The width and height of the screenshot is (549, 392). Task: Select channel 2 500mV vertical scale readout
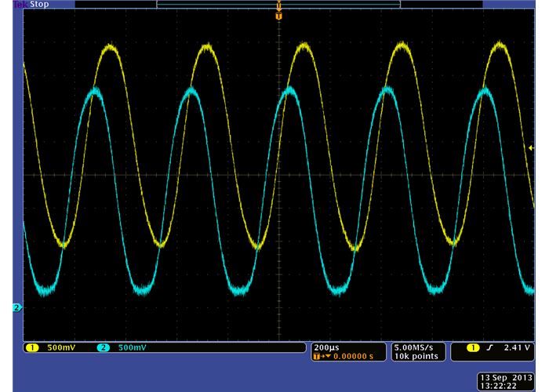coord(132,347)
